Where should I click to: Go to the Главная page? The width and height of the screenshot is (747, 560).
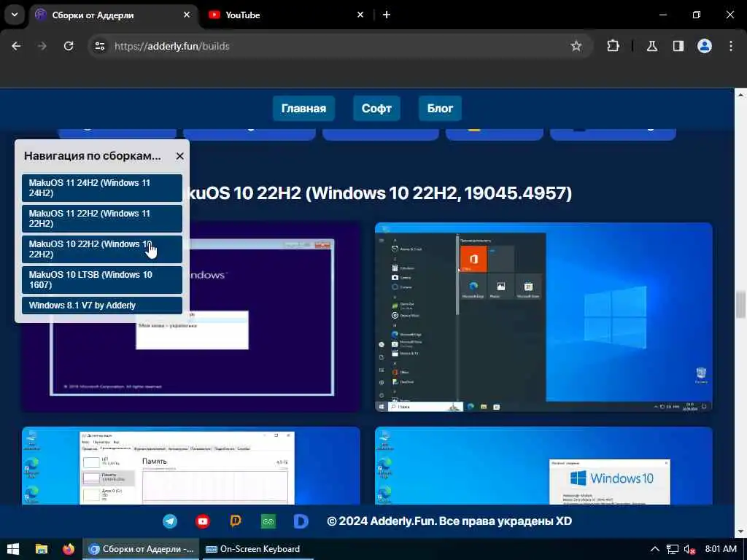[303, 109]
